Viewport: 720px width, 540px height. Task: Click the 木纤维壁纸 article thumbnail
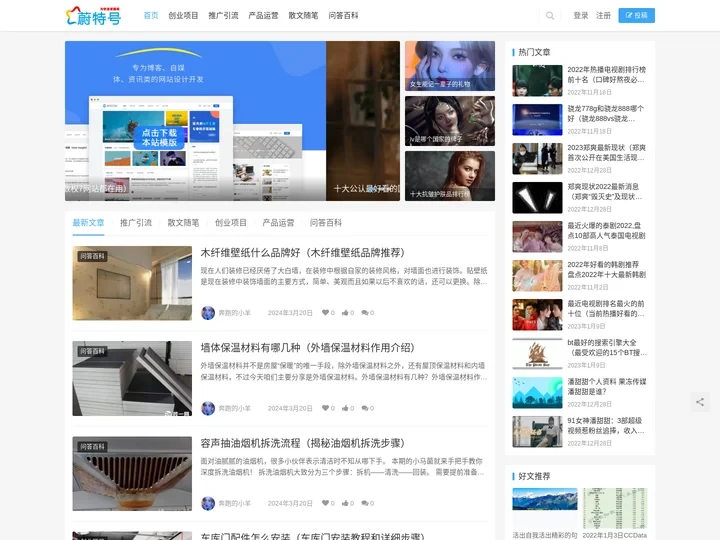(132, 283)
